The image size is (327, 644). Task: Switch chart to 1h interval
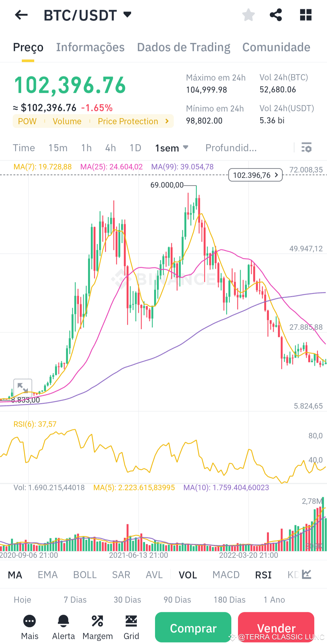click(87, 148)
